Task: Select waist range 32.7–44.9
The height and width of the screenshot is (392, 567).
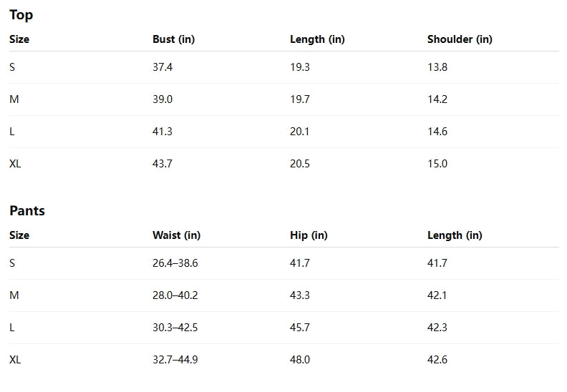Action: pos(175,360)
